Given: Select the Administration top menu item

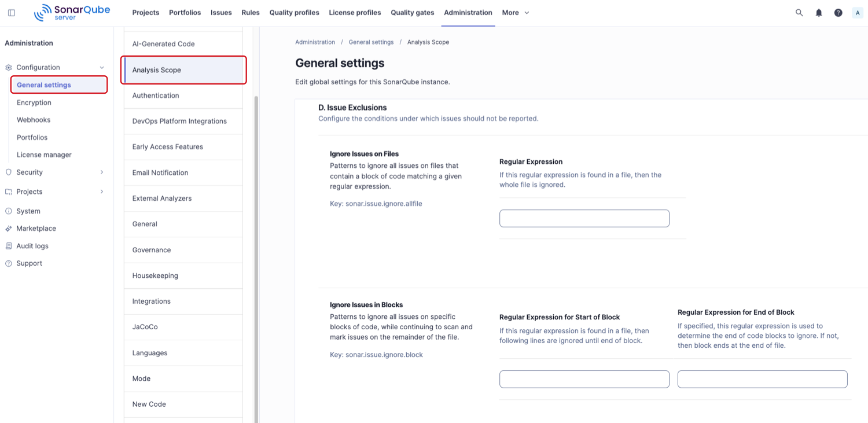Looking at the screenshot, I should [x=468, y=13].
